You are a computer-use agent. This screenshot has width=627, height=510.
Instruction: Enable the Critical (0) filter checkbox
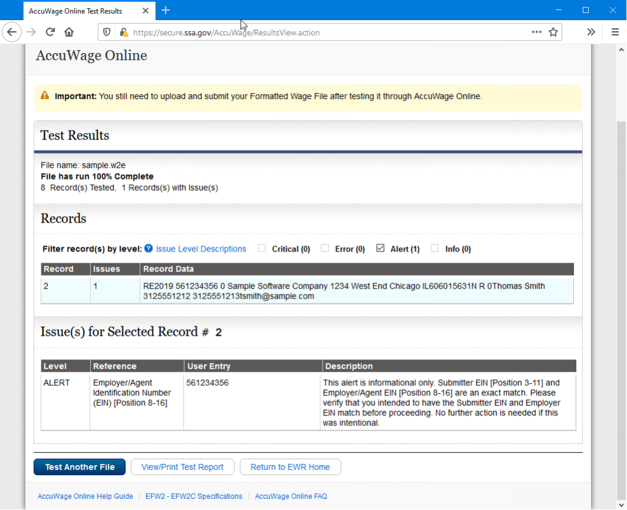tap(262, 248)
